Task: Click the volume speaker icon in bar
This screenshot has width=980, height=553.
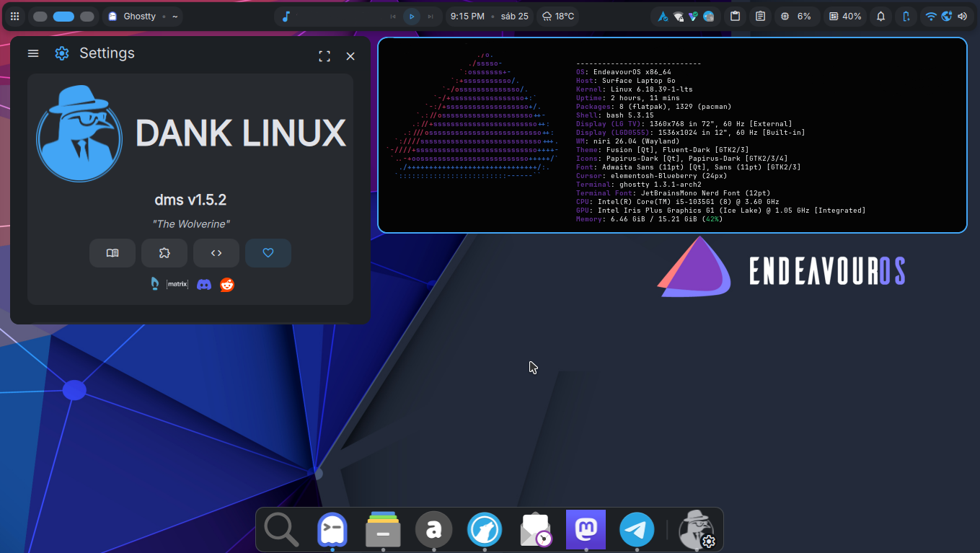Action: pyautogui.click(x=962, y=16)
